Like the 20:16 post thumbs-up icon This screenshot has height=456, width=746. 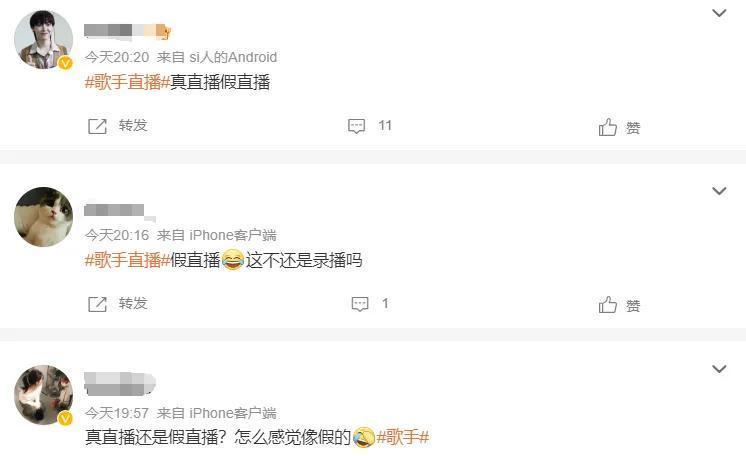pyautogui.click(x=608, y=305)
